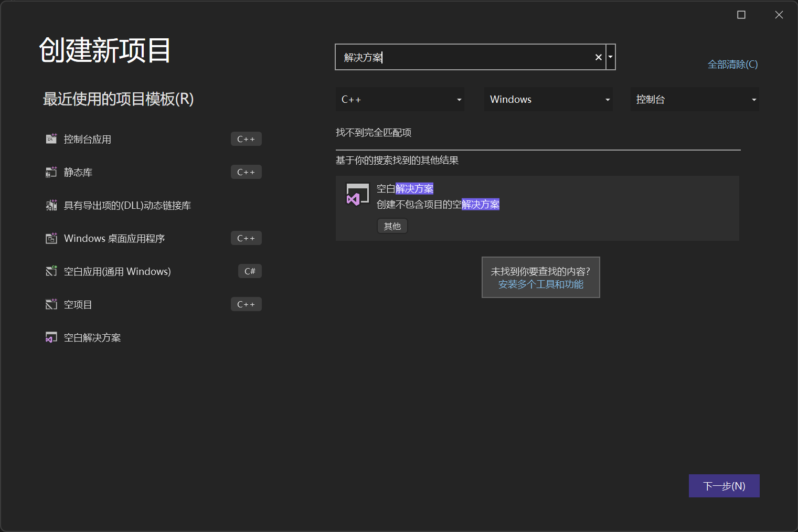Click the 静态库 template icon
The width and height of the screenshot is (798, 532).
point(51,172)
